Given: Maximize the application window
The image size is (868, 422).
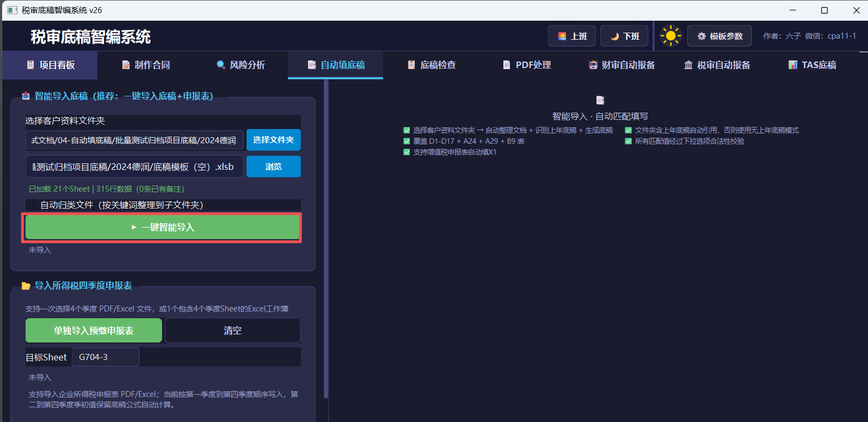Looking at the screenshot, I should click(824, 10).
